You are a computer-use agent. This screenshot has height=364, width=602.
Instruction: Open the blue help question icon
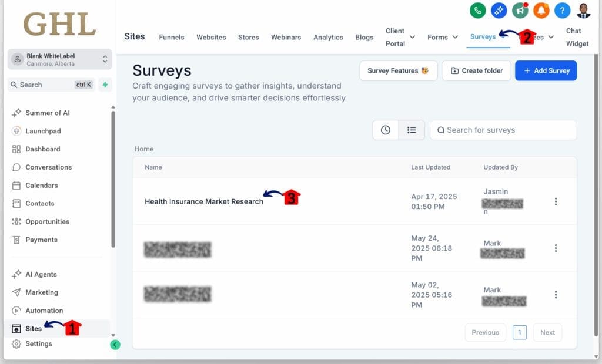(562, 11)
